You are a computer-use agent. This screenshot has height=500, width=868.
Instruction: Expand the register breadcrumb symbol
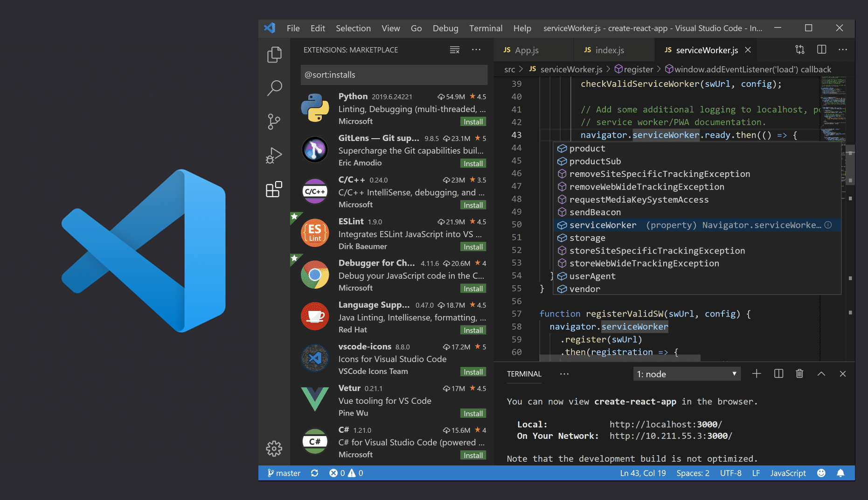click(634, 69)
